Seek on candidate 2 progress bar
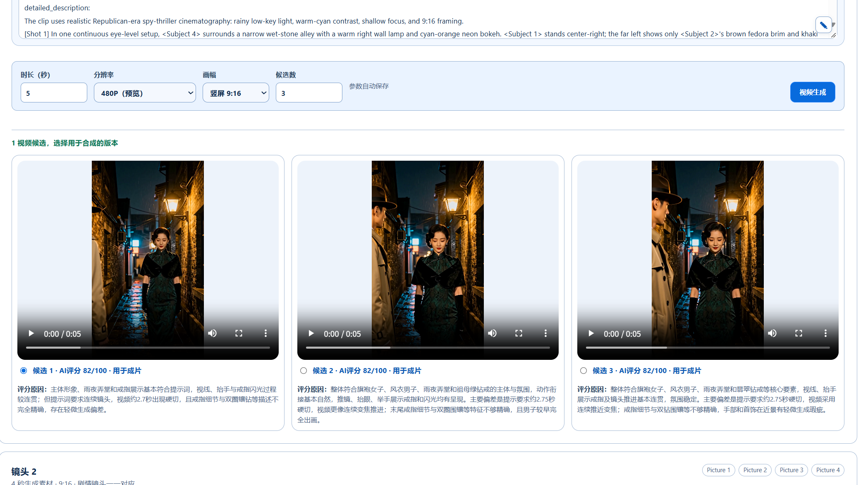 [428, 348]
